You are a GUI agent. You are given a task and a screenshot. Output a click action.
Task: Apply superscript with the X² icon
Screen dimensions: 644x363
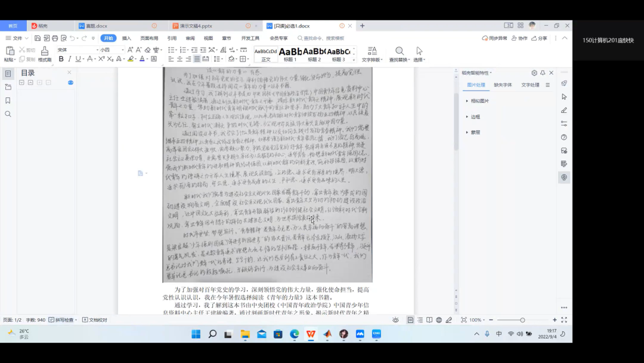click(x=101, y=59)
